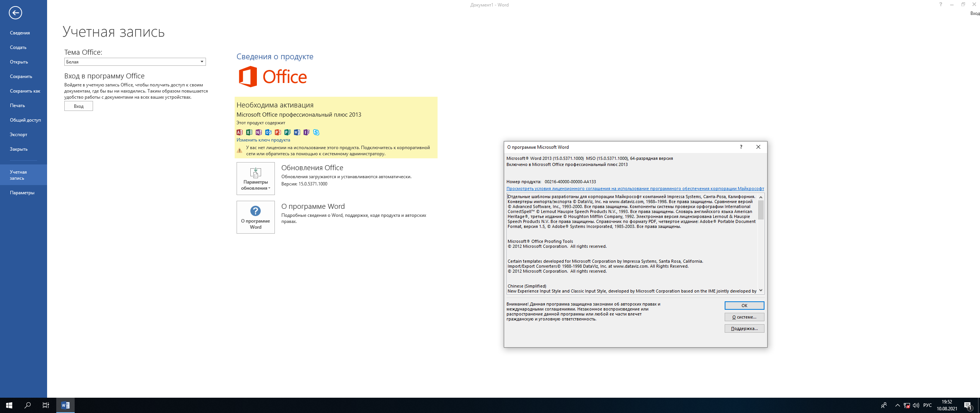Click the back arrow in backstage view
Image resolution: width=980 pixels, height=413 pixels.
point(15,13)
